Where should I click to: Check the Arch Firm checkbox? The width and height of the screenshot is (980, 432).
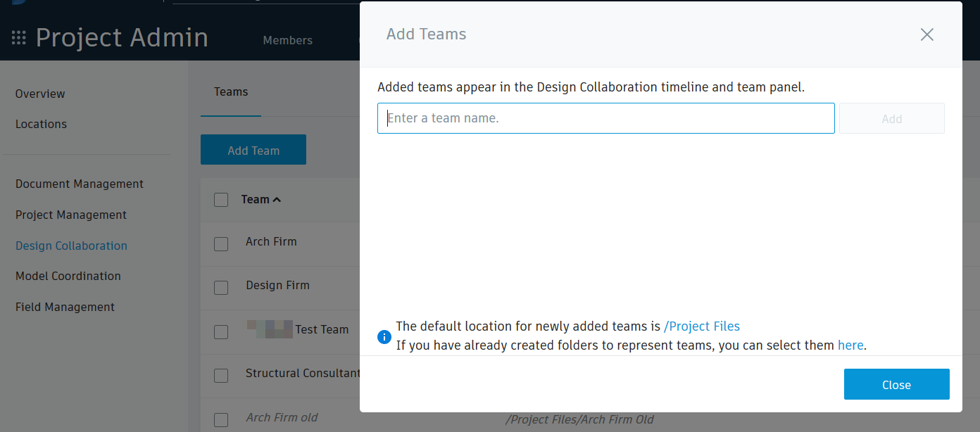pos(221,244)
